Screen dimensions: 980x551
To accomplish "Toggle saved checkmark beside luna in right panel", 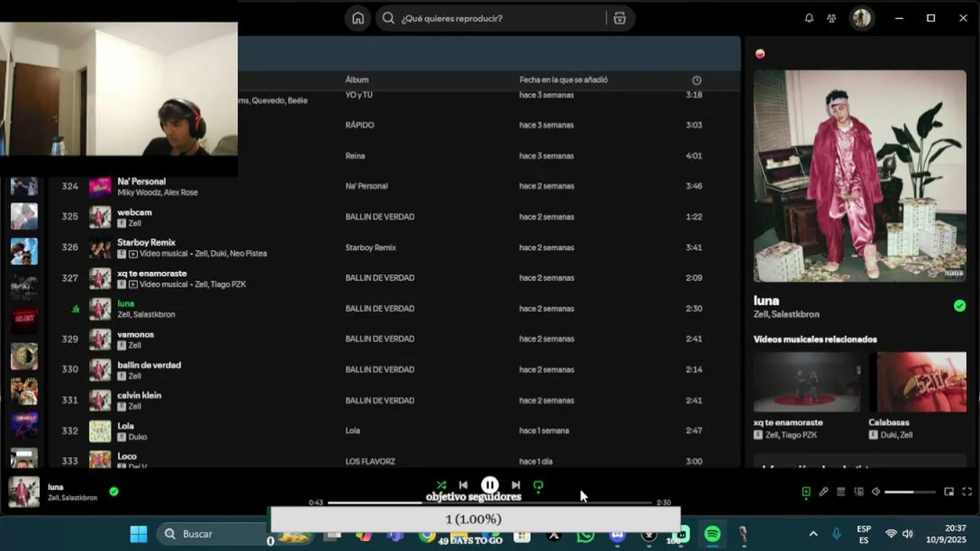I will click(959, 306).
